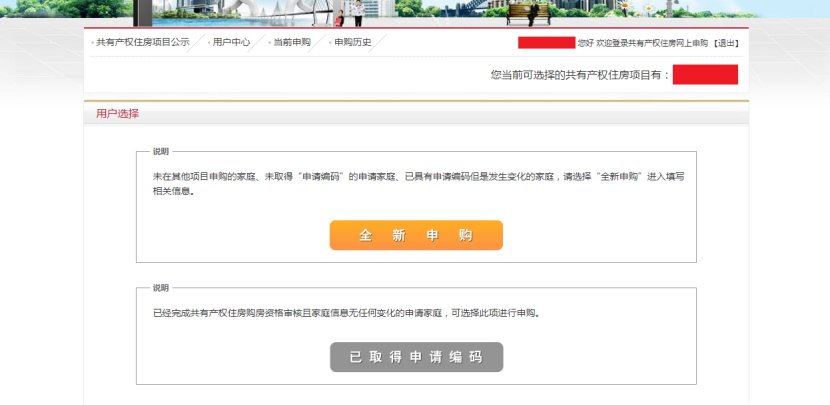Click the label 您当前可选择的共有产权住房项目有

pos(580,75)
